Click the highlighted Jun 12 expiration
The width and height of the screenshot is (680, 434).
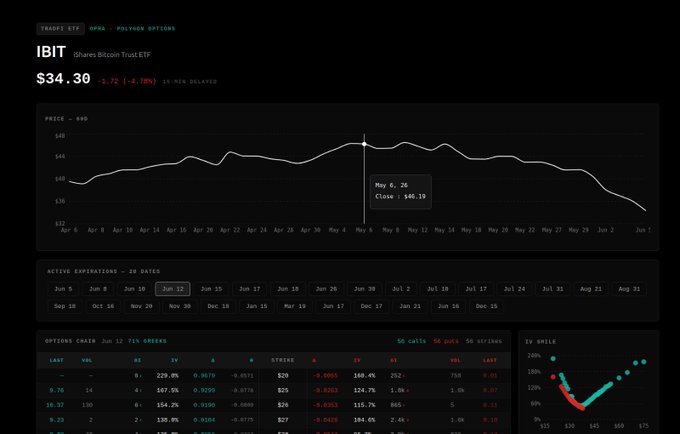coord(173,289)
